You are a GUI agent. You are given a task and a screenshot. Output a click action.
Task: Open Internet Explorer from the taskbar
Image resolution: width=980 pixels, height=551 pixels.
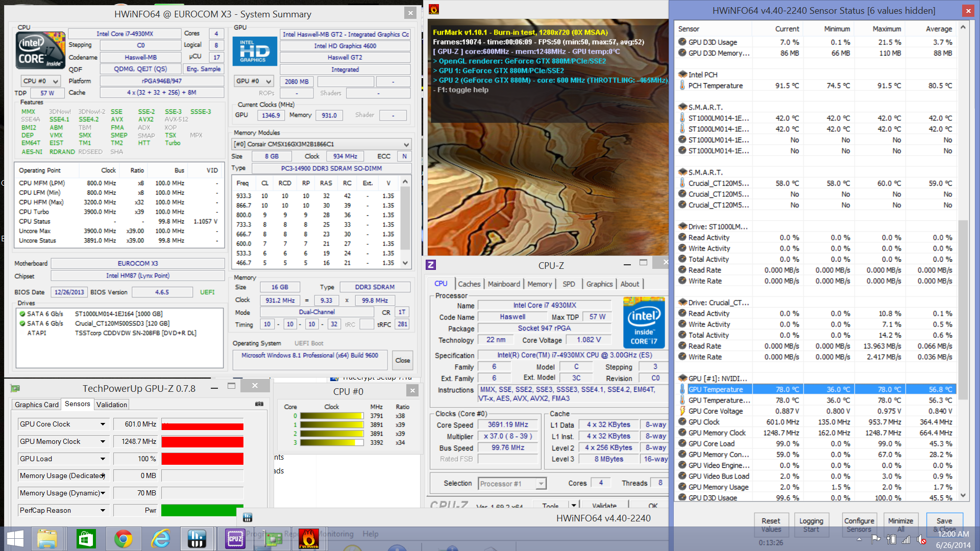click(x=161, y=539)
